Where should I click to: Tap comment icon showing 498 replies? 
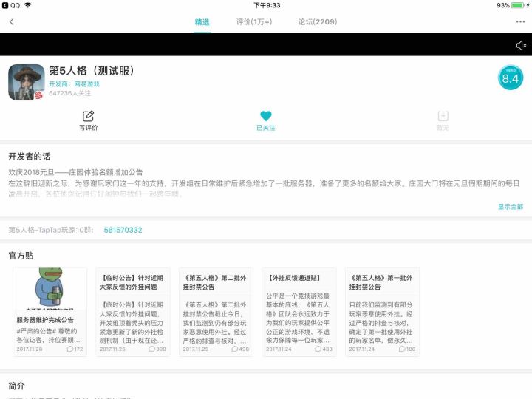click(x=234, y=349)
